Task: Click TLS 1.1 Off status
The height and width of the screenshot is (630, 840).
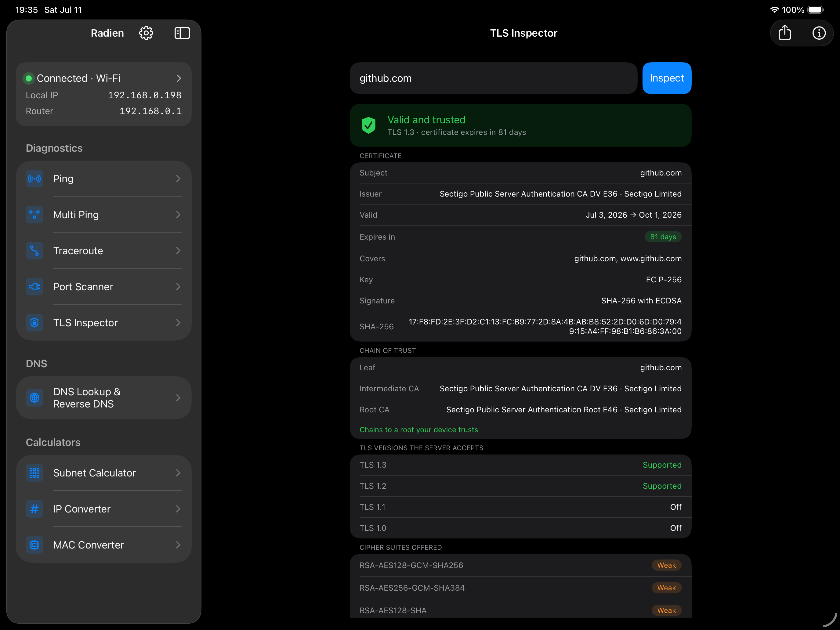Action: (x=675, y=507)
